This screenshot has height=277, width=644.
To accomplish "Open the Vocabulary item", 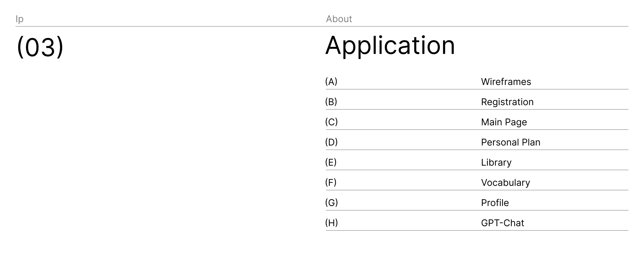I will coord(505,183).
